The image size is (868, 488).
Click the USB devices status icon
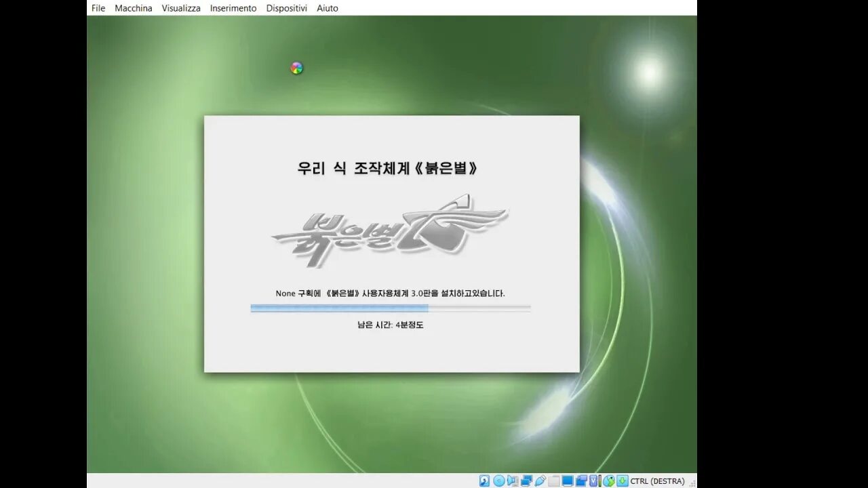point(540,481)
